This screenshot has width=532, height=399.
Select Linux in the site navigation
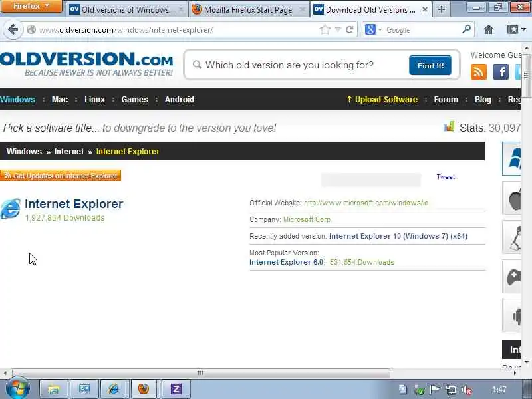[x=94, y=100]
